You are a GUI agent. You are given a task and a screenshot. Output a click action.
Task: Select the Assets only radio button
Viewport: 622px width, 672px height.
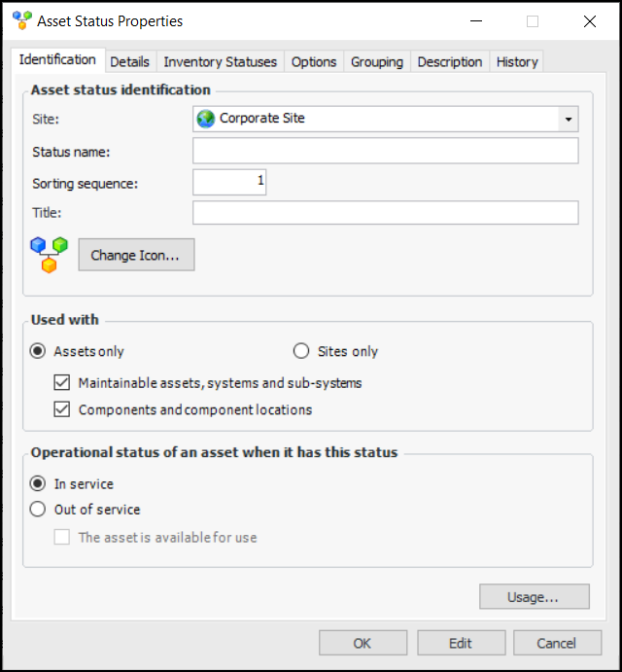tap(38, 351)
